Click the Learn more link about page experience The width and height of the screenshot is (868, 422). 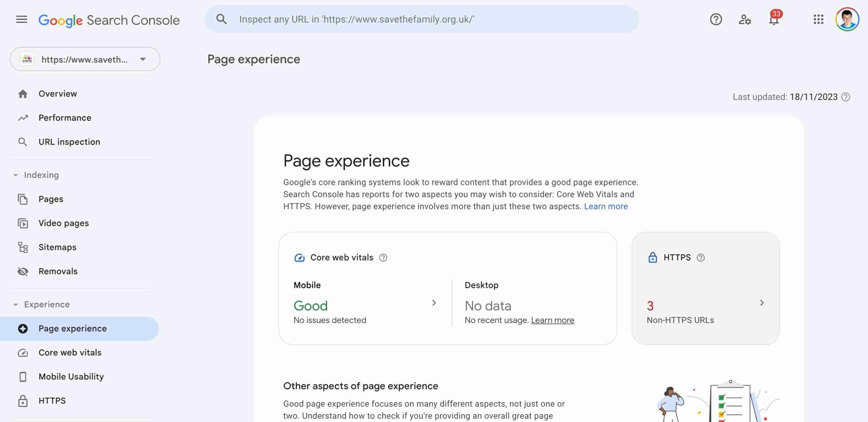click(606, 206)
